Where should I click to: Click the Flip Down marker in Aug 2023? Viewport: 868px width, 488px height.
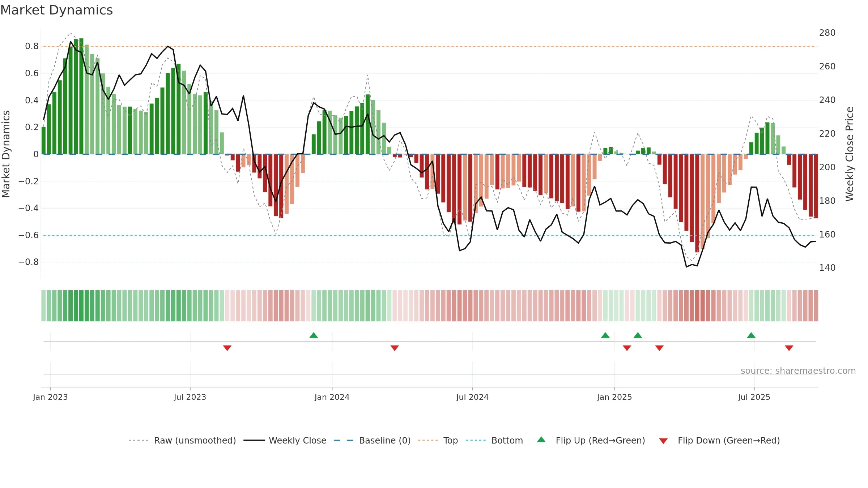pos(227,348)
